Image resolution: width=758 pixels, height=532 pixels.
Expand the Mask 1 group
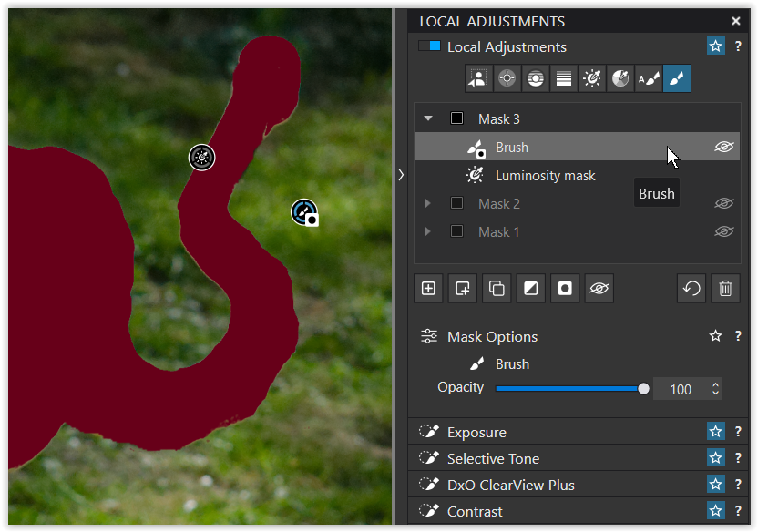[428, 231]
